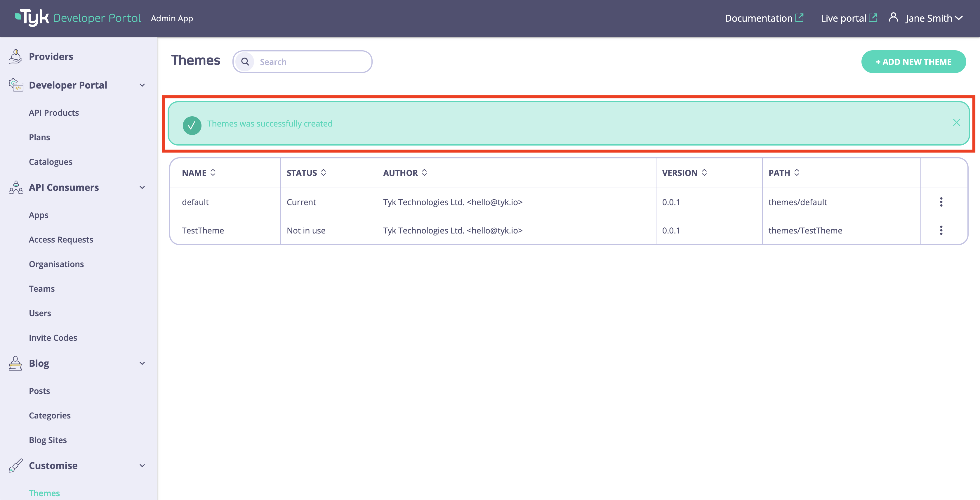The image size is (980, 500).
Task: Click the Providers hand icon in the sidebar
Action: tap(15, 56)
